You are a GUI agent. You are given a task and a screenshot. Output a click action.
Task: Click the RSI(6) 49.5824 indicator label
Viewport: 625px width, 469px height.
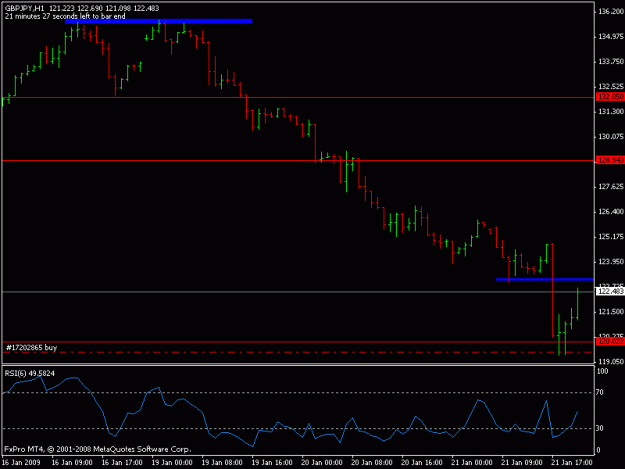tap(29, 373)
